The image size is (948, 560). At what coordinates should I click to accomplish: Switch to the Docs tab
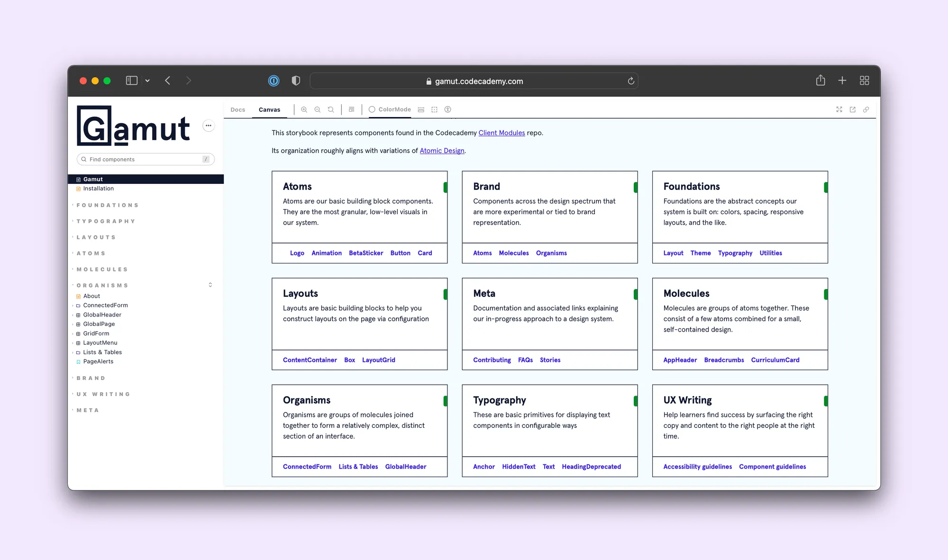(x=238, y=109)
